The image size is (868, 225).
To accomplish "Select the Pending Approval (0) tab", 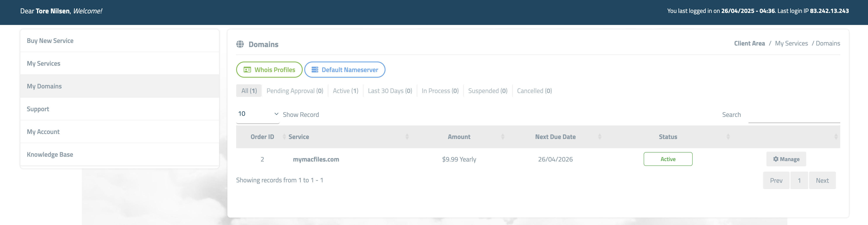I will (x=295, y=91).
